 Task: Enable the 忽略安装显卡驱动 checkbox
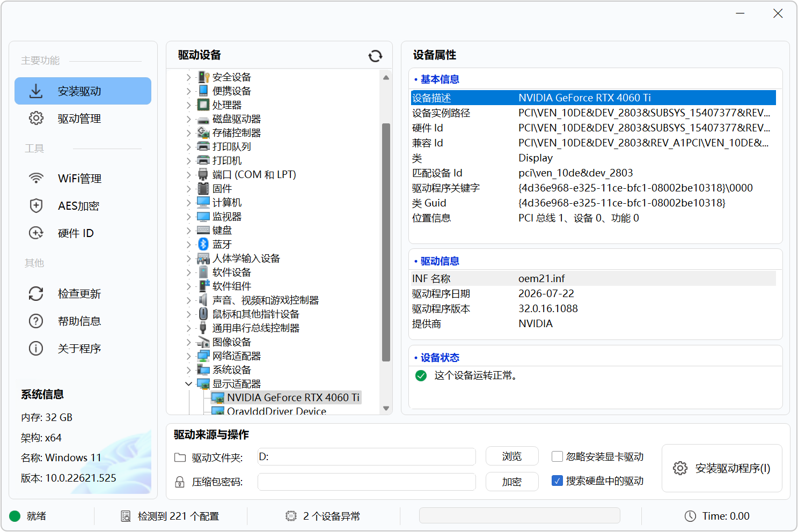(558, 456)
